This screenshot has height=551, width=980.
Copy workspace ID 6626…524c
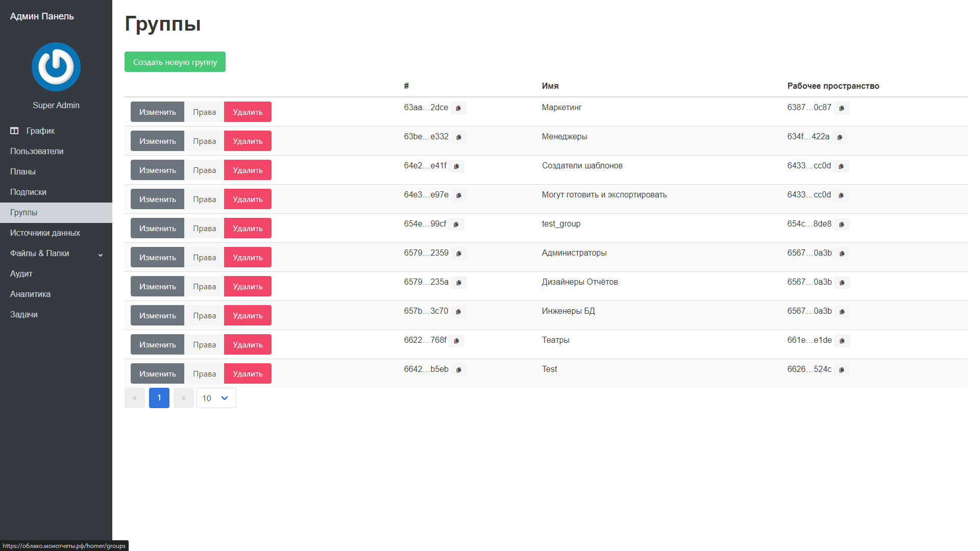tap(842, 370)
